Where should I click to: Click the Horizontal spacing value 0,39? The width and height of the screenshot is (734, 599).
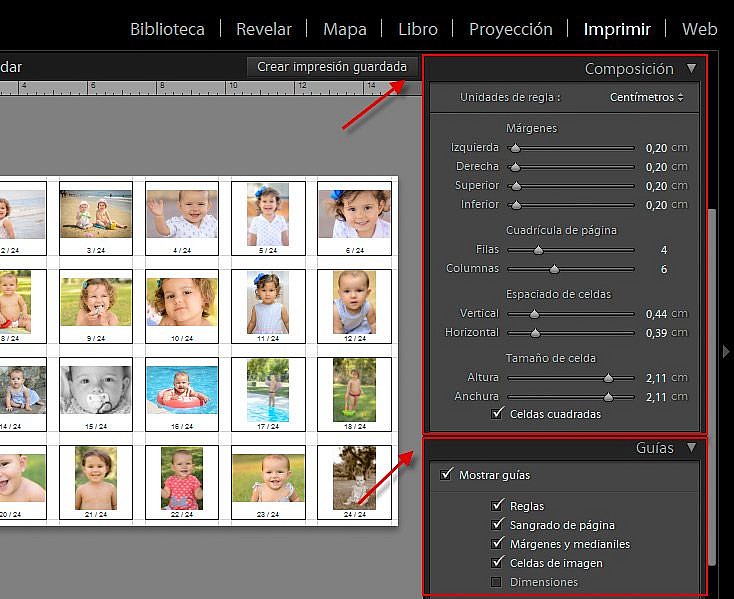click(656, 333)
